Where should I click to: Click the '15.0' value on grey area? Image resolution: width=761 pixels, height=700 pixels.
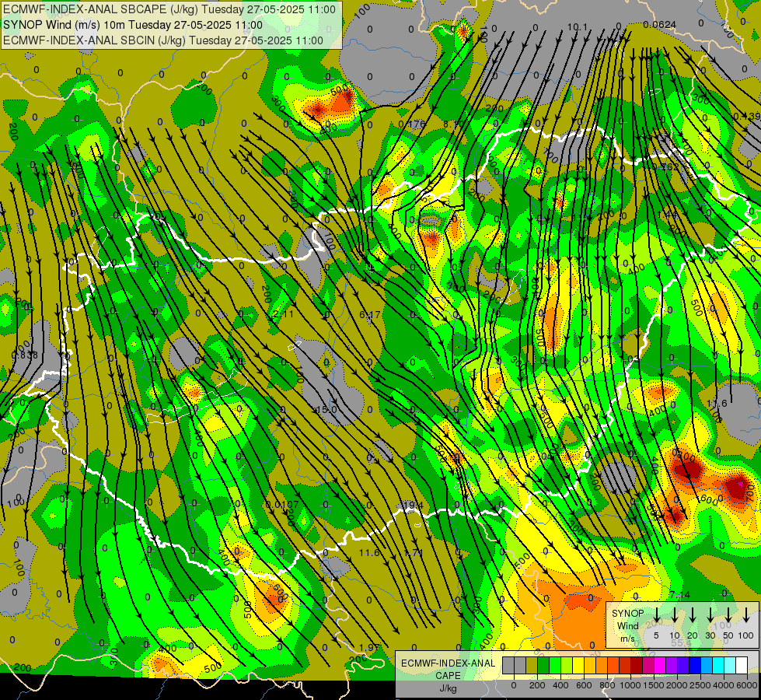(326, 410)
